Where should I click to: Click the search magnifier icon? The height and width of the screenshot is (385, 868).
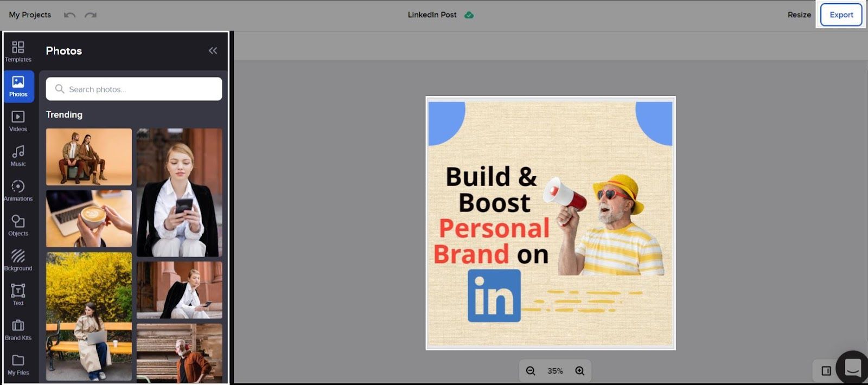point(60,89)
